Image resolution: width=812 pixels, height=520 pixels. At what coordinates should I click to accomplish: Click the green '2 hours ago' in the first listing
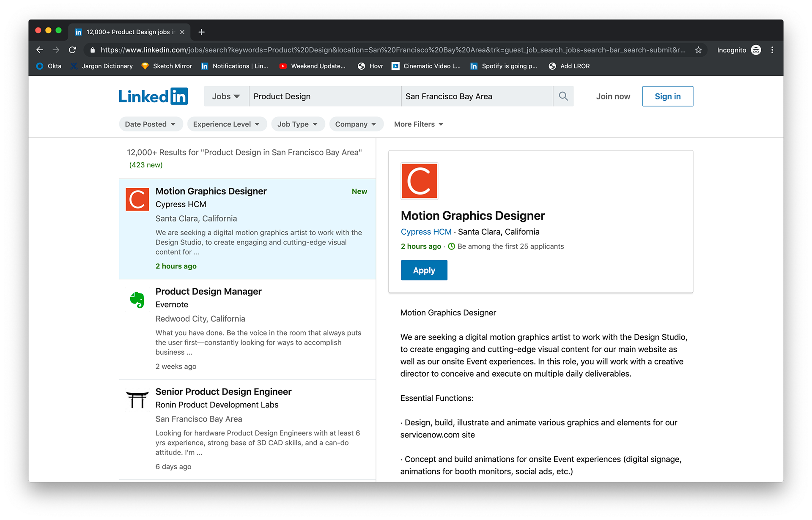176,266
